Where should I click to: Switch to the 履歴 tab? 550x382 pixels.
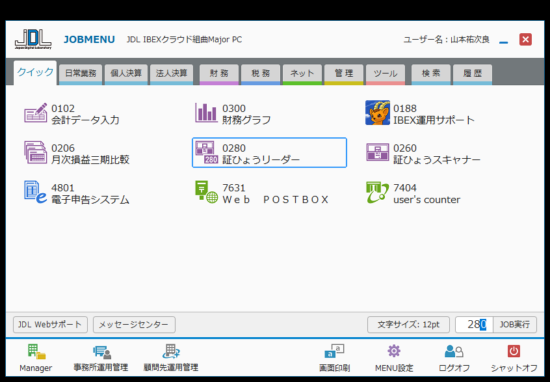(x=472, y=74)
